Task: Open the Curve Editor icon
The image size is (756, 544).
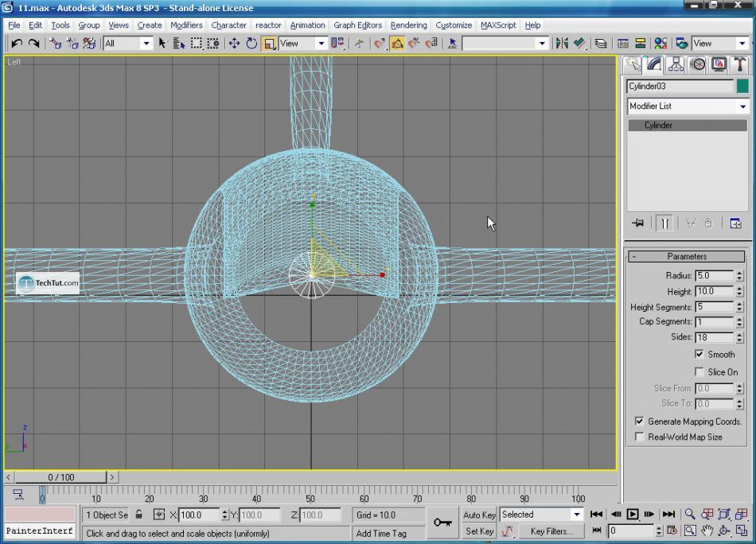Action: pos(623,44)
